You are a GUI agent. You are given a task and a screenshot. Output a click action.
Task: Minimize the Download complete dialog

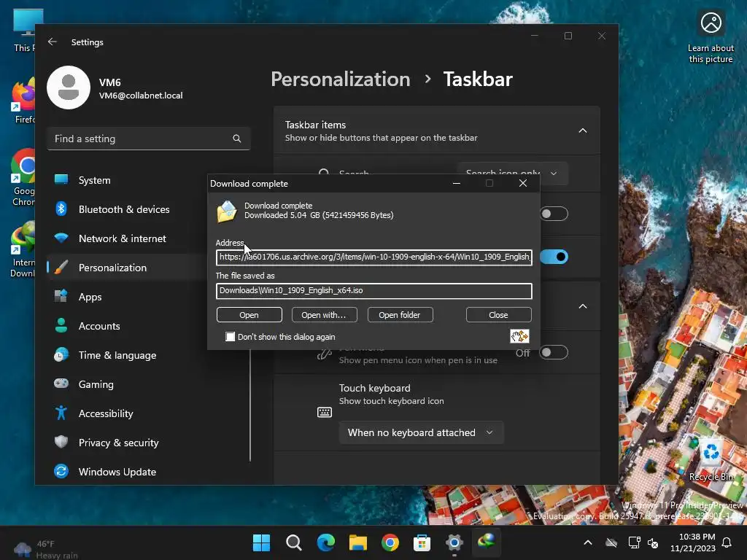[x=457, y=183]
